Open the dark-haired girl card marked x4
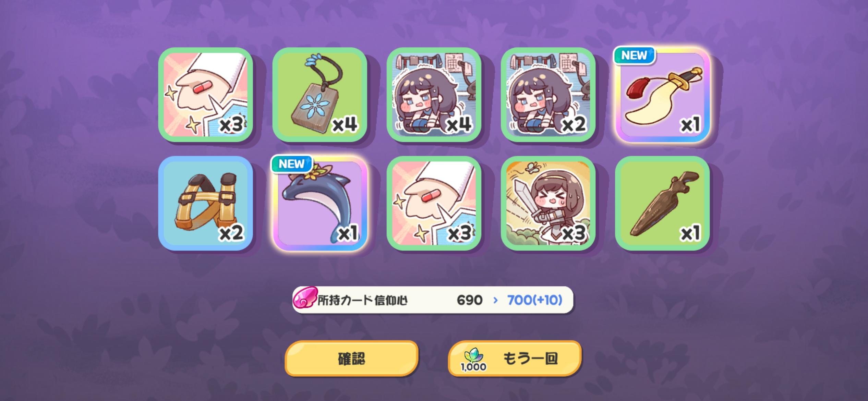 pyautogui.click(x=434, y=95)
